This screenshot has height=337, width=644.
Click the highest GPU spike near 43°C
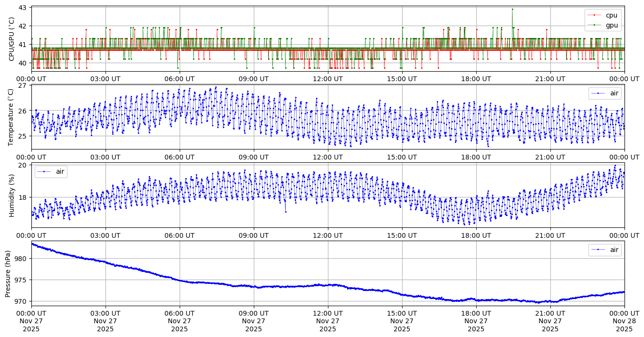[x=512, y=9]
